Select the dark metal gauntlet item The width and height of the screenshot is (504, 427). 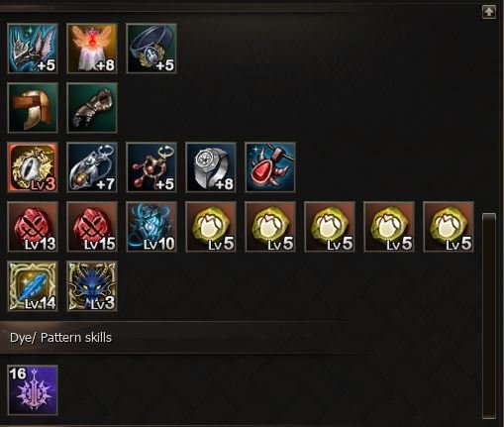coord(92,108)
